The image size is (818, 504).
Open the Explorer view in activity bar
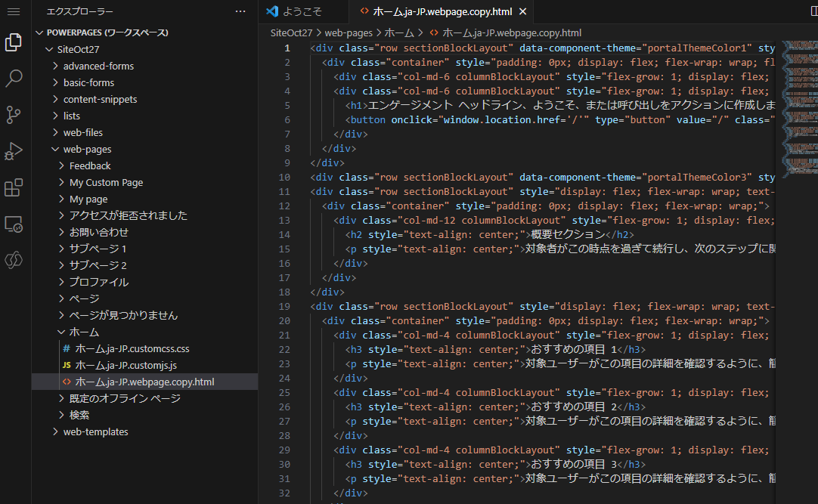pos(14,42)
